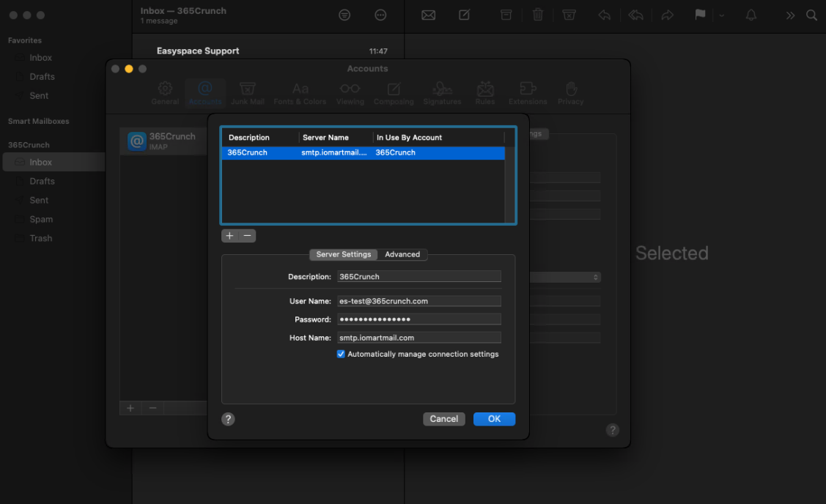Screen dimensions: 826x504
Task: Move the message to Junk with the junk icon
Action: pos(569,15)
